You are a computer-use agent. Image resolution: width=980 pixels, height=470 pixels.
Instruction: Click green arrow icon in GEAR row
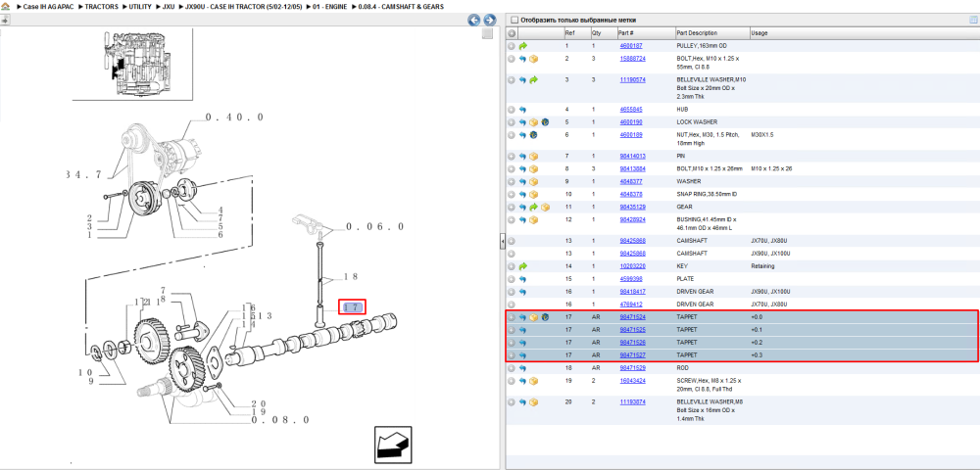(x=534, y=207)
